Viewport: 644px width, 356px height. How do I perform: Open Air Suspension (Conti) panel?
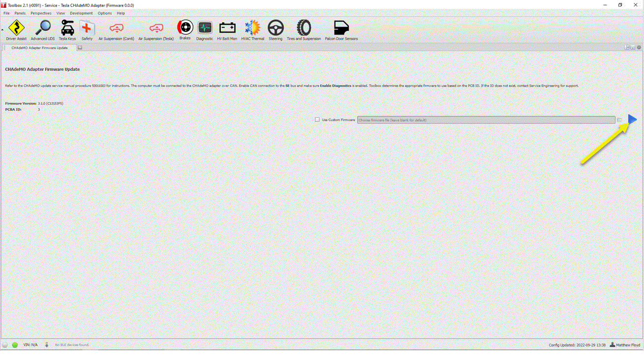coord(117,30)
